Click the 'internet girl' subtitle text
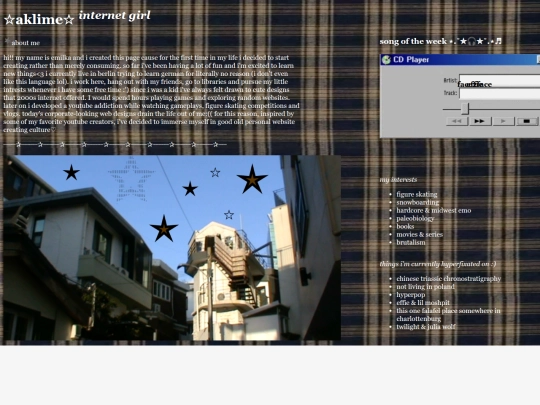 (115, 15)
